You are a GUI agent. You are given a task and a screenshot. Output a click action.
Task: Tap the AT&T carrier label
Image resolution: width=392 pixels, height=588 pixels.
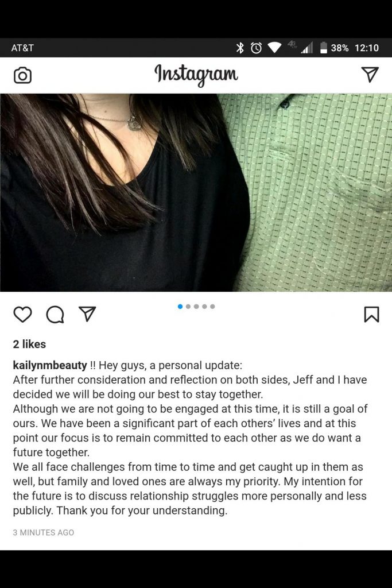22,48
